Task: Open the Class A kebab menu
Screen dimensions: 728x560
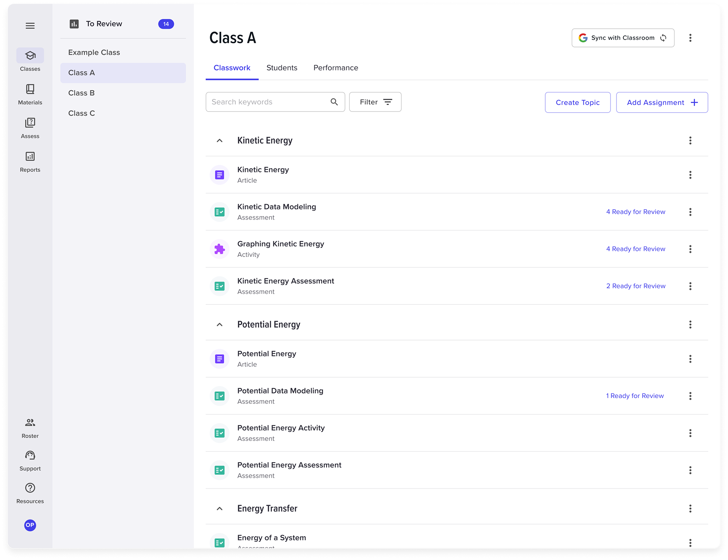Action: pos(690,38)
